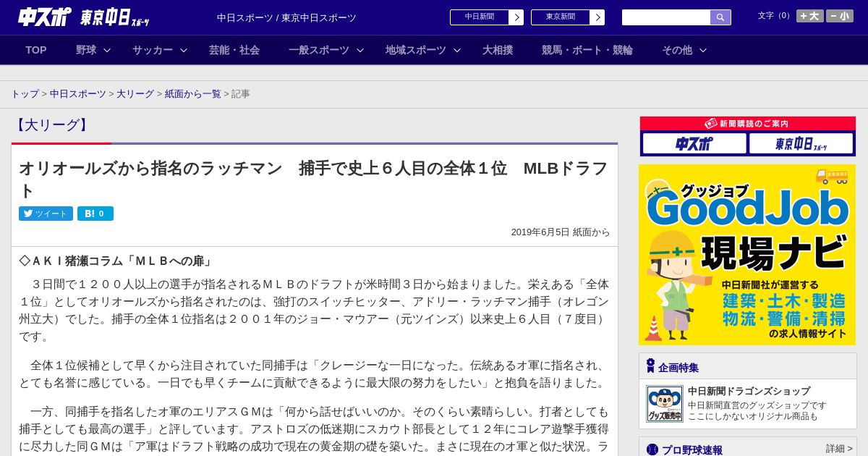Open 地域スポーツ navigation menu
868x456 pixels.
click(416, 50)
